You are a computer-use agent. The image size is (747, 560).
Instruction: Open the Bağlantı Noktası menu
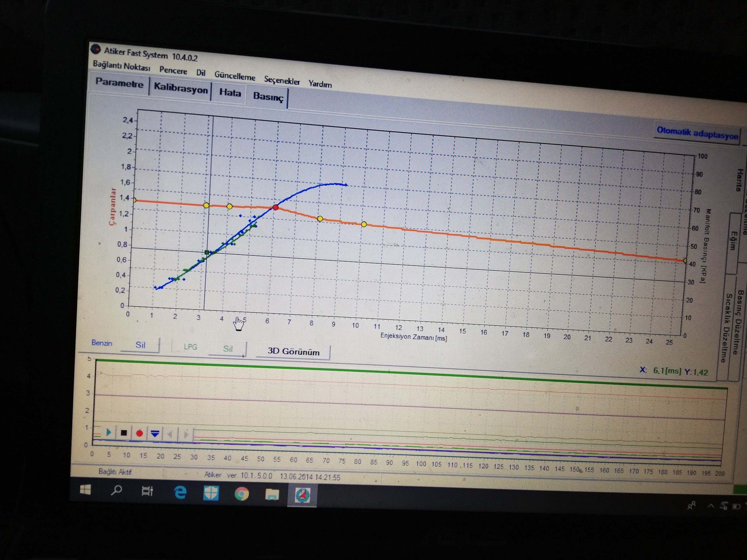(121, 66)
